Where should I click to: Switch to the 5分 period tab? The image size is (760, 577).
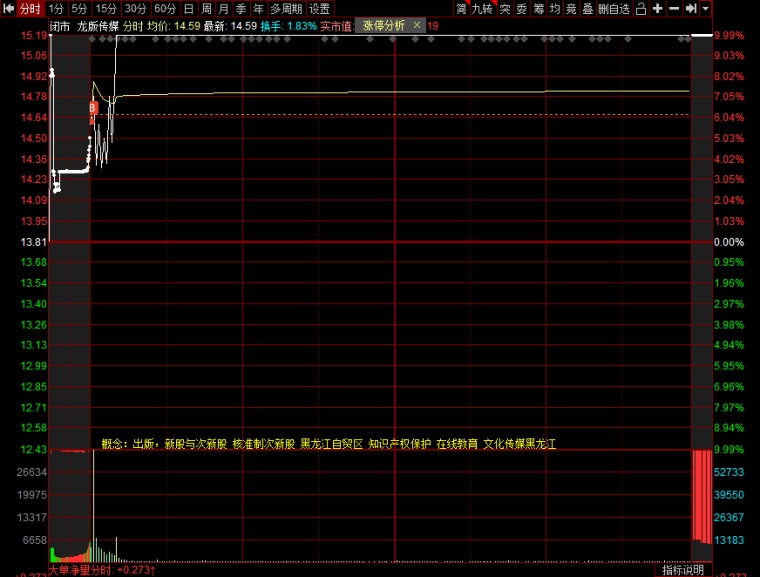(x=79, y=8)
